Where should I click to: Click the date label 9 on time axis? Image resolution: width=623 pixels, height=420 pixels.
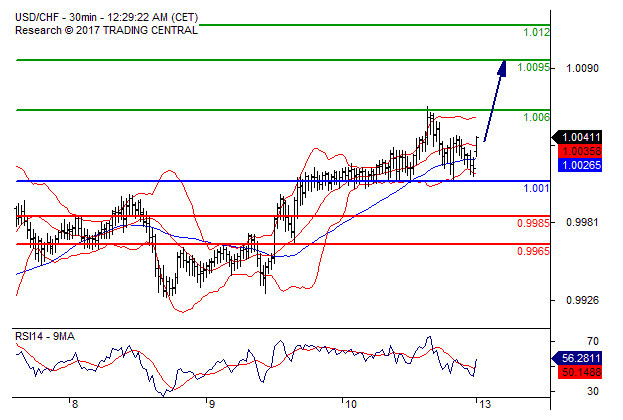point(211,405)
